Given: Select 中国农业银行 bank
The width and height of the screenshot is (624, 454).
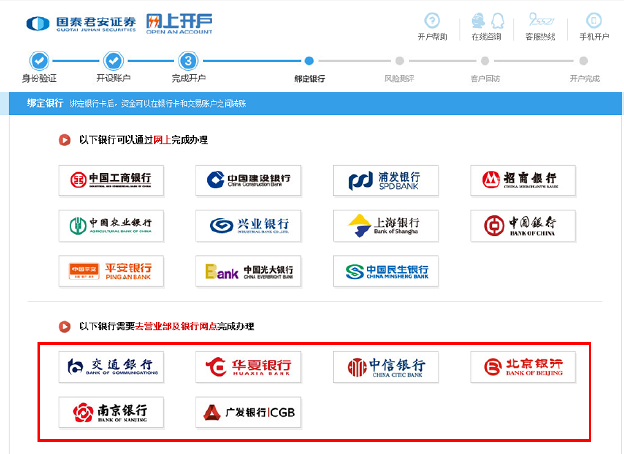Looking at the screenshot, I should pyautogui.click(x=111, y=226).
